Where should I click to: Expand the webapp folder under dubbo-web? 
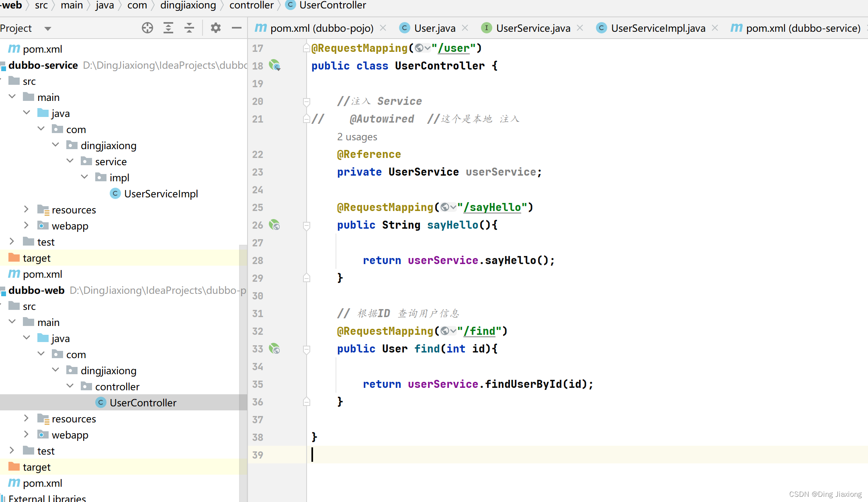27,434
